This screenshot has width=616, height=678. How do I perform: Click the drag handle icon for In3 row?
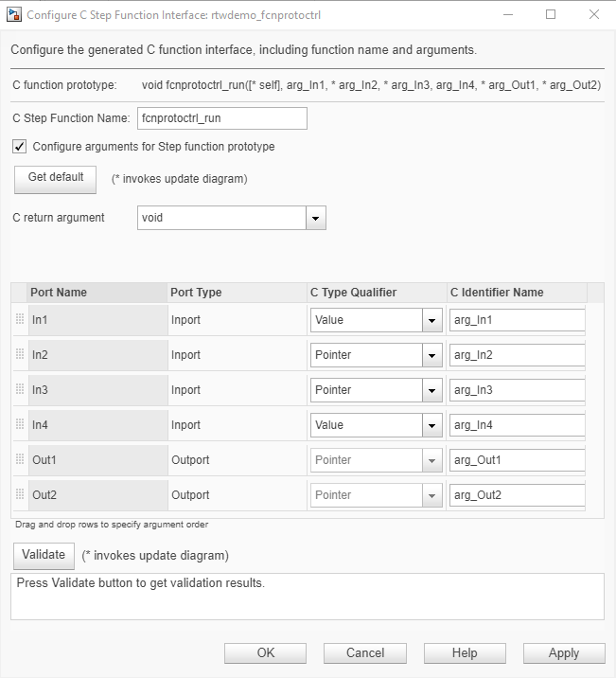pos(20,390)
